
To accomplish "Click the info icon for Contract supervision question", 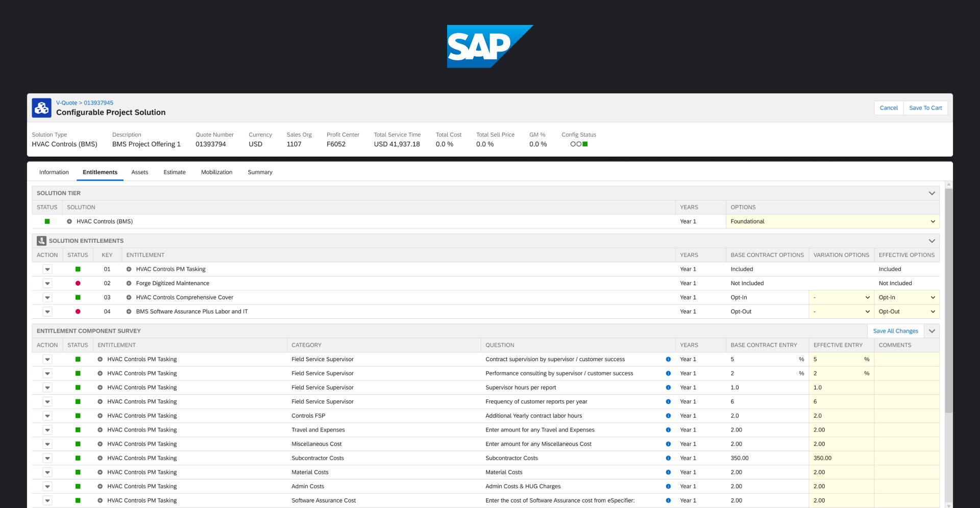I will tap(668, 360).
